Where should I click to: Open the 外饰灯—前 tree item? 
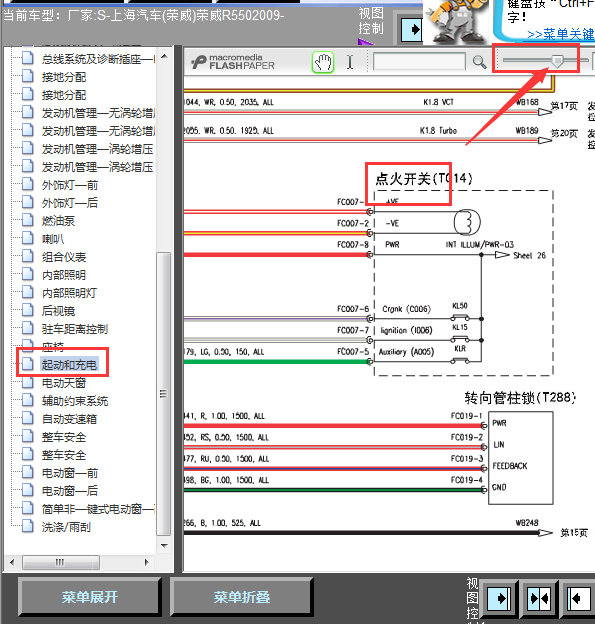coord(70,185)
